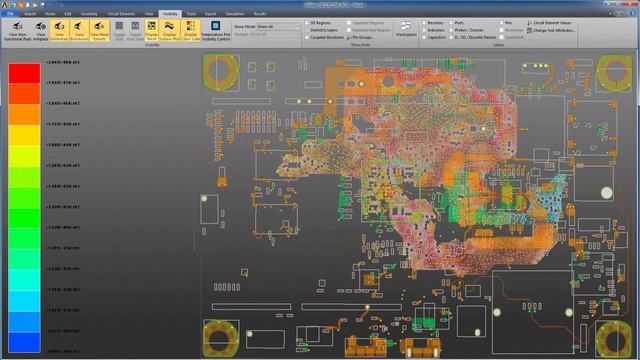
Task: Click the bottom-right mounting hole on PCB
Action: click(613, 339)
